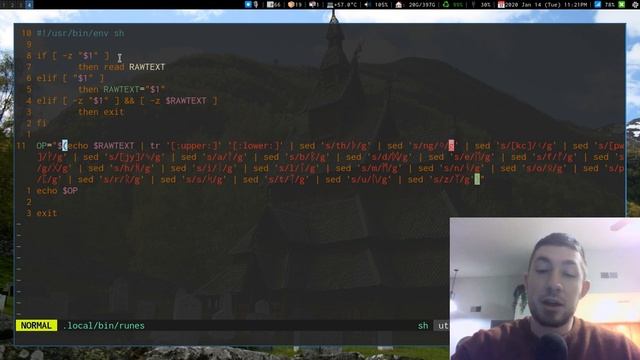
Task: Click the 'echo $OP' line
Action: pos(57,191)
